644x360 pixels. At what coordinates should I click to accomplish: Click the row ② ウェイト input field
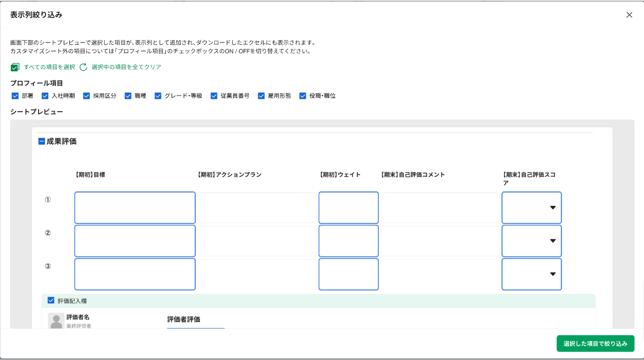coord(349,241)
